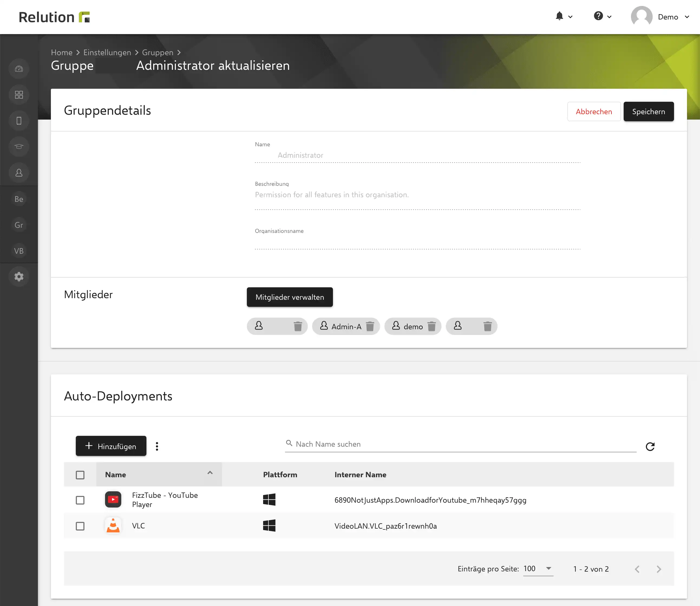Open the settings gear in sidebar
700x606 pixels.
tap(19, 276)
